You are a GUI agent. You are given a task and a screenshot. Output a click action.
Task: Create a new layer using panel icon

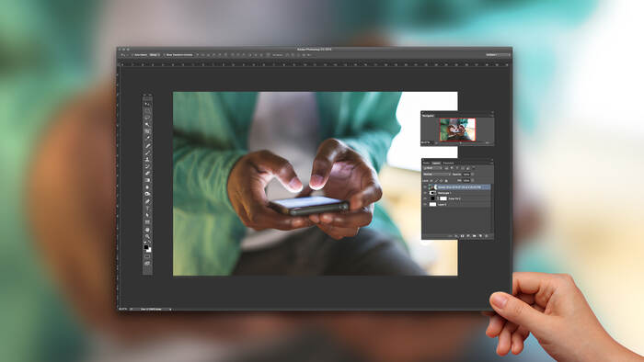pos(480,236)
